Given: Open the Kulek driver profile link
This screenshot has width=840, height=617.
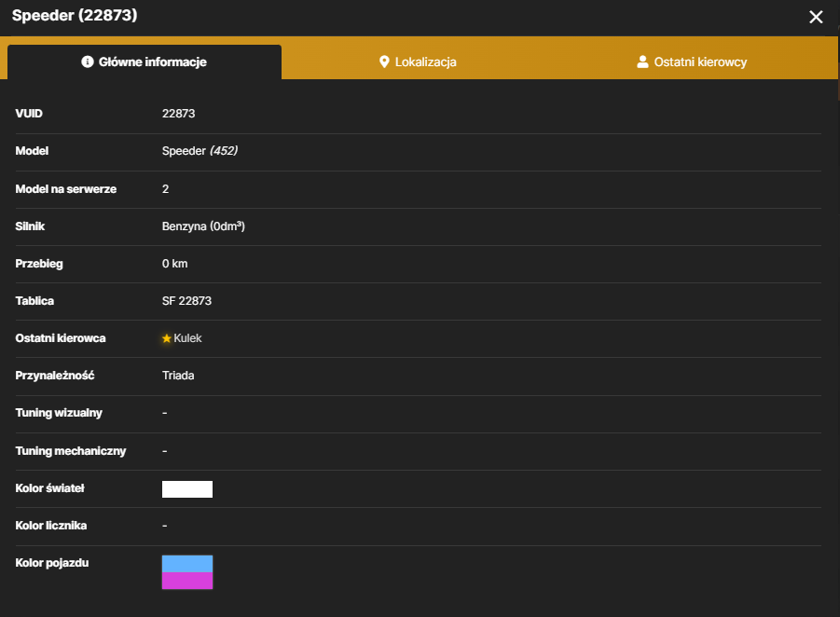Looking at the screenshot, I should [x=187, y=338].
